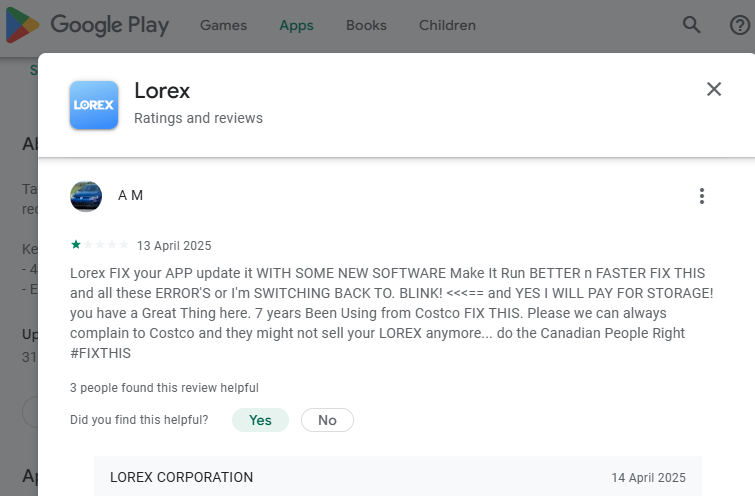Click the Google Play logo
Viewport: 755px width, 496px height.
[x=87, y=25]
